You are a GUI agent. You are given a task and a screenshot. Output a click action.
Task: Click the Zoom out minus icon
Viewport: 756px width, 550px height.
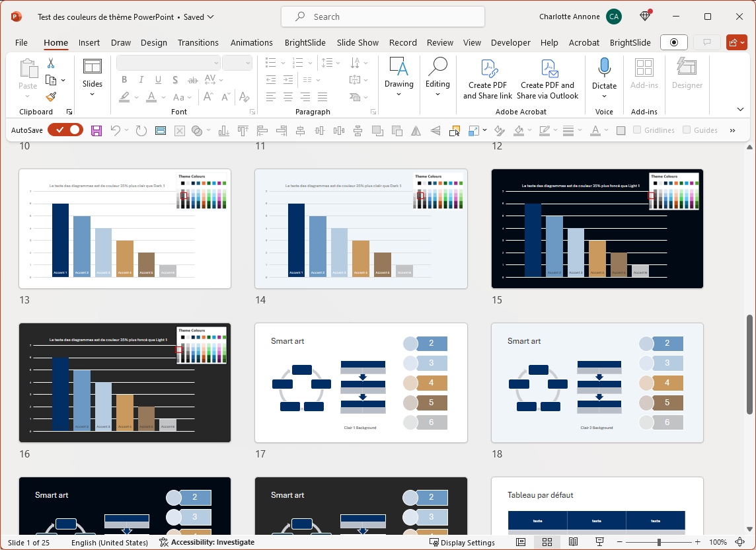[x=620, y=542]
